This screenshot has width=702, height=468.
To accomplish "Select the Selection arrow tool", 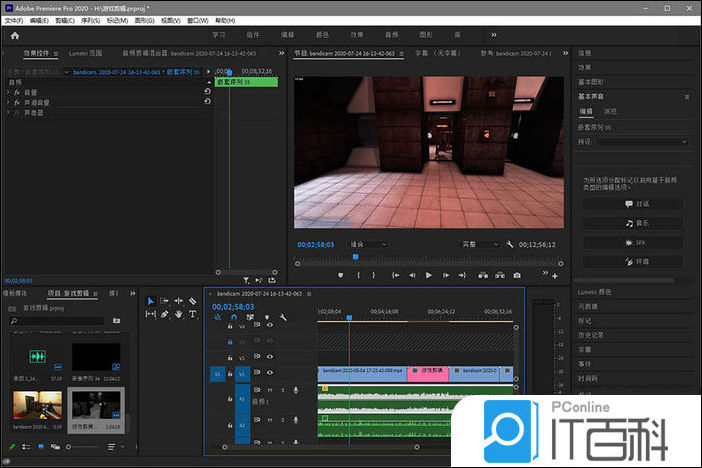I will coord(151,301).
